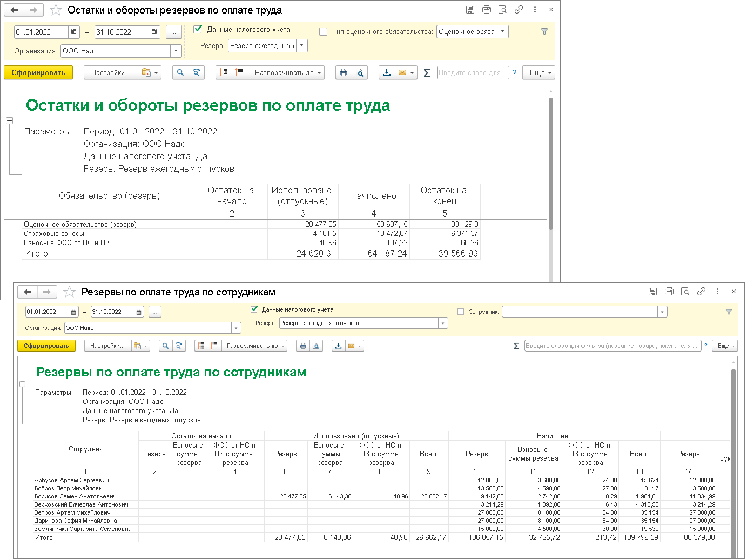Click 'Сформировать' button in upper window
747x560 pixels.
click(38, 72)
